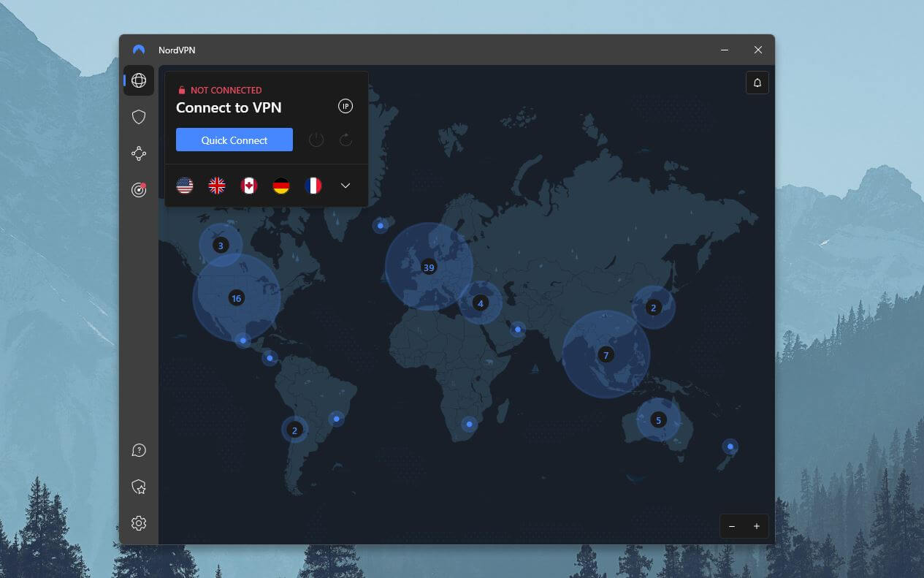Click the Quick Connect button
Viewport: 924px width, 578px height.
234,140
